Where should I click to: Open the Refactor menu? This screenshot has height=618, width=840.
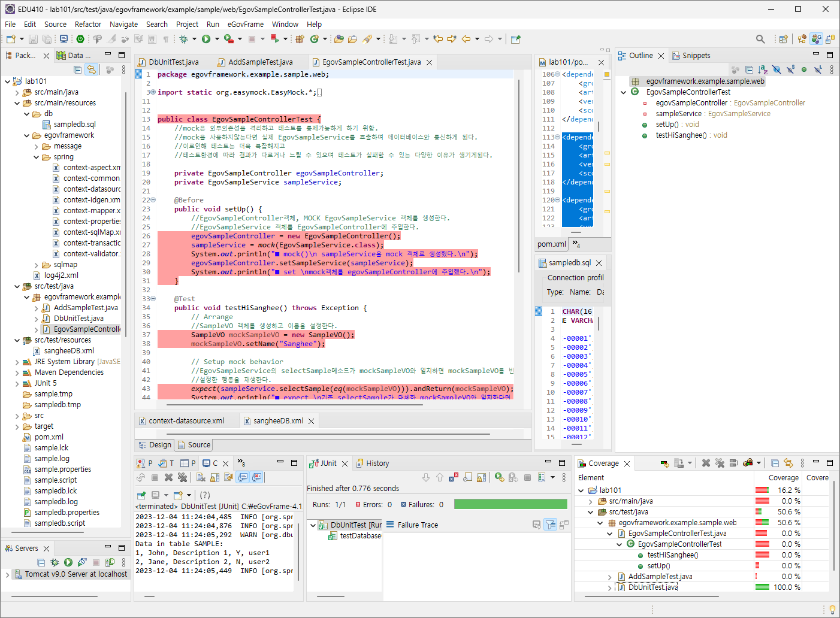click(87, 25)
